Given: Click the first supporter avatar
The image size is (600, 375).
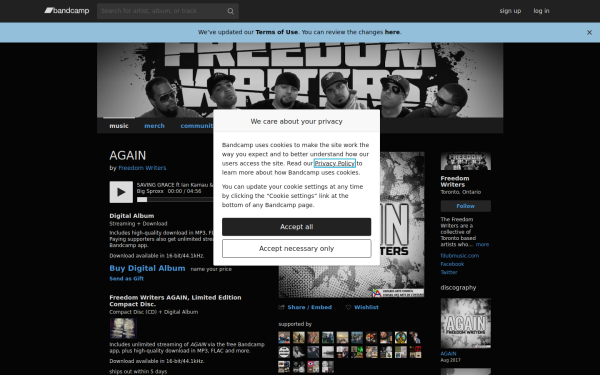Looking at the screenshot, I should click(284, 338).
